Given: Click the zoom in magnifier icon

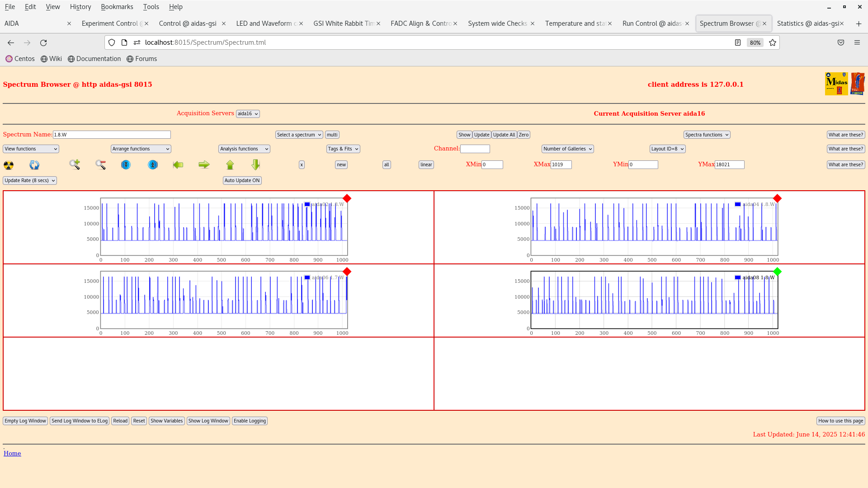Looking at the screenshot, I should [75, 164].
